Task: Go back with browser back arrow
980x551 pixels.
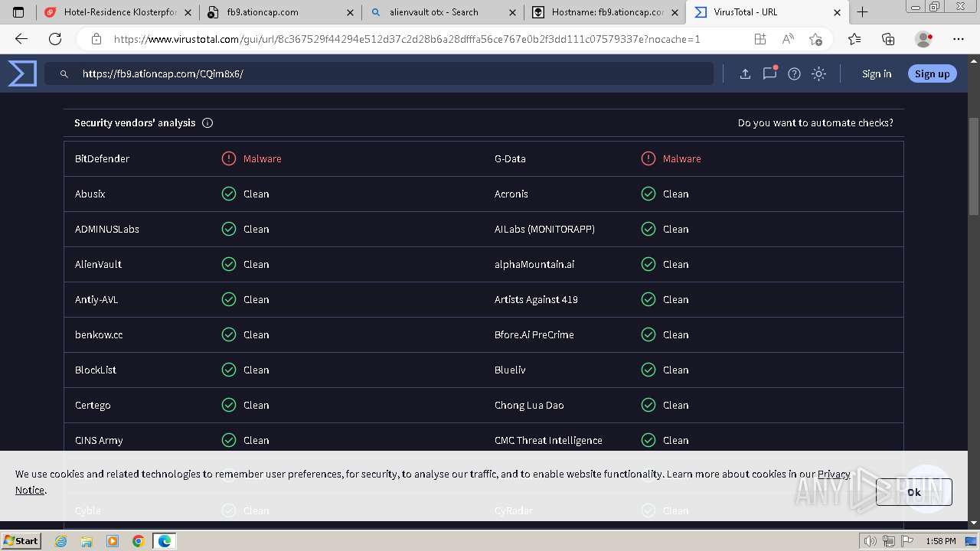Action: 21,39
